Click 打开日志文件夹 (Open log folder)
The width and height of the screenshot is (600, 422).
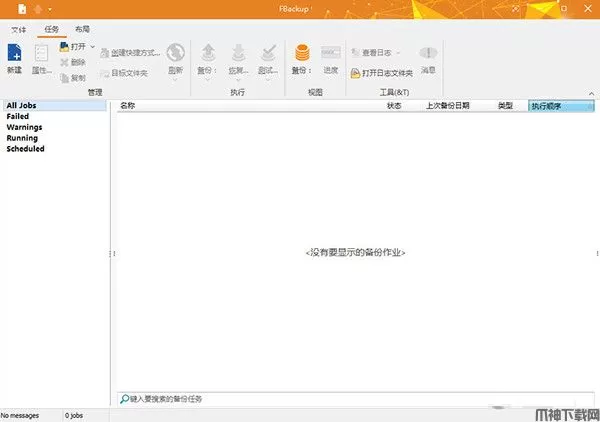click(382, 73)
